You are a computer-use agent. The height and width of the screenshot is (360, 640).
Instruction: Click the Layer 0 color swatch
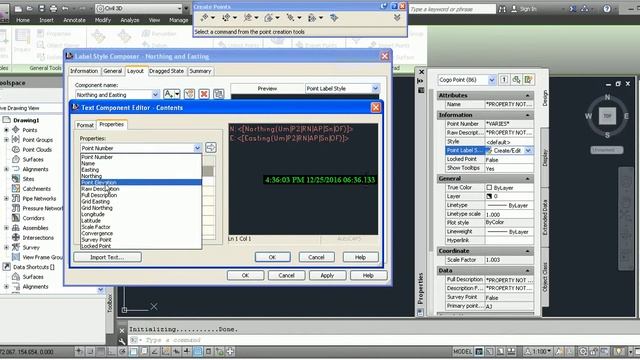(489, 196)
